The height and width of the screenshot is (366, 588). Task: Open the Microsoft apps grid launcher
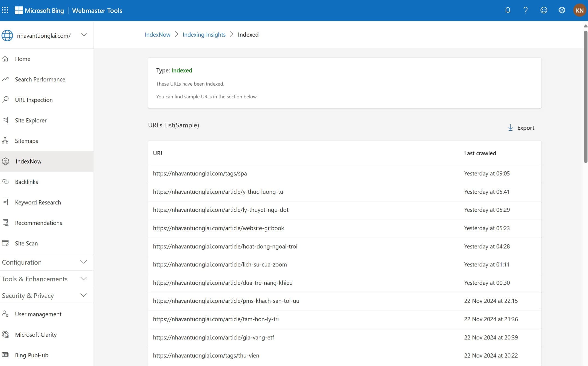[x=5, y=10]
